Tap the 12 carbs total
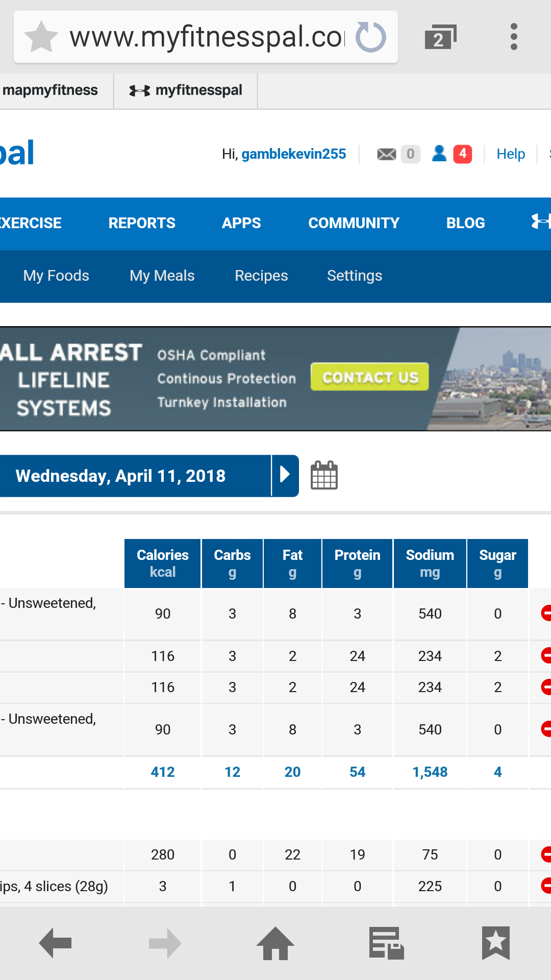The height and width of the screenshot is (980, 551). (x=232, y=772)
